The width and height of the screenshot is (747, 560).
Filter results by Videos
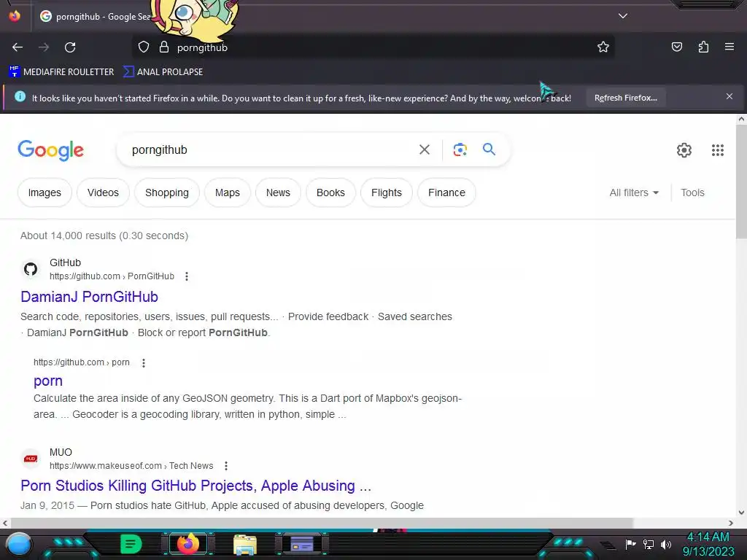pos(103,192)
